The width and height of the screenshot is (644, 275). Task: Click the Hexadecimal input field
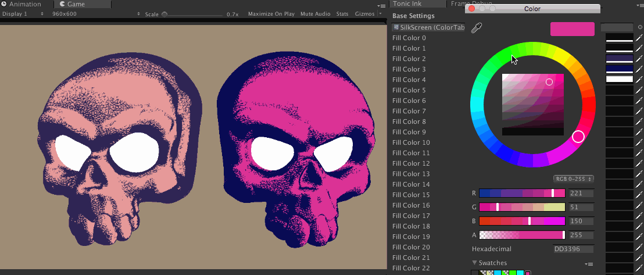click(x=573, y=249)
